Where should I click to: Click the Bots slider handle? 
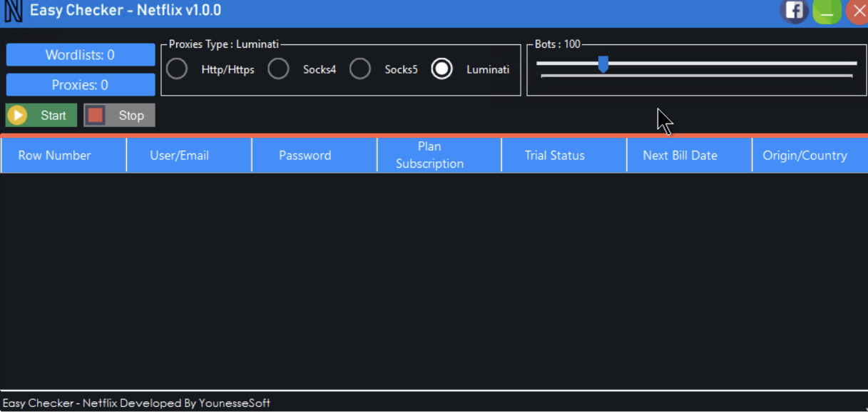pos(603,64)
